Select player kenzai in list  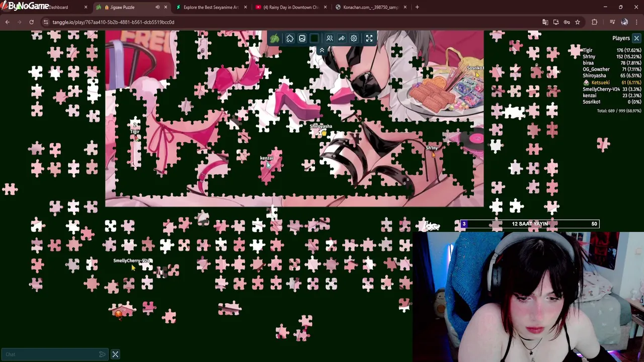point(612,96)
